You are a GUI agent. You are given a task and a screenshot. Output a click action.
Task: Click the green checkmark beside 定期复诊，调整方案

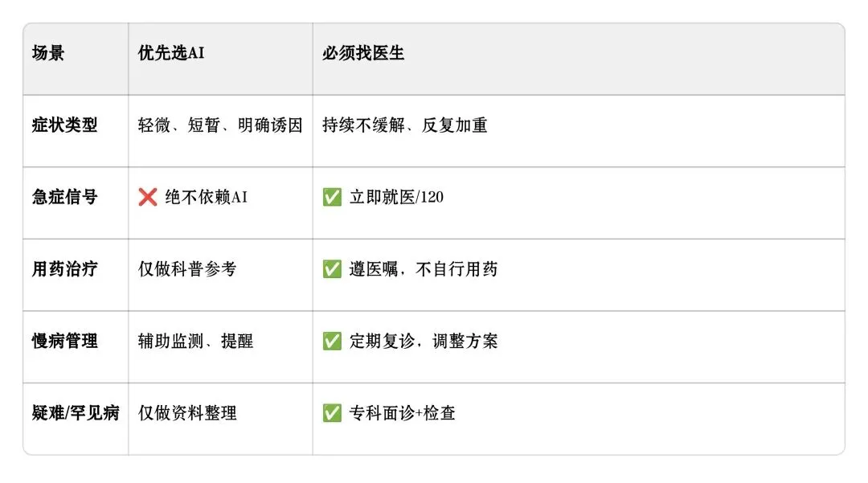[x=332, y=341]
